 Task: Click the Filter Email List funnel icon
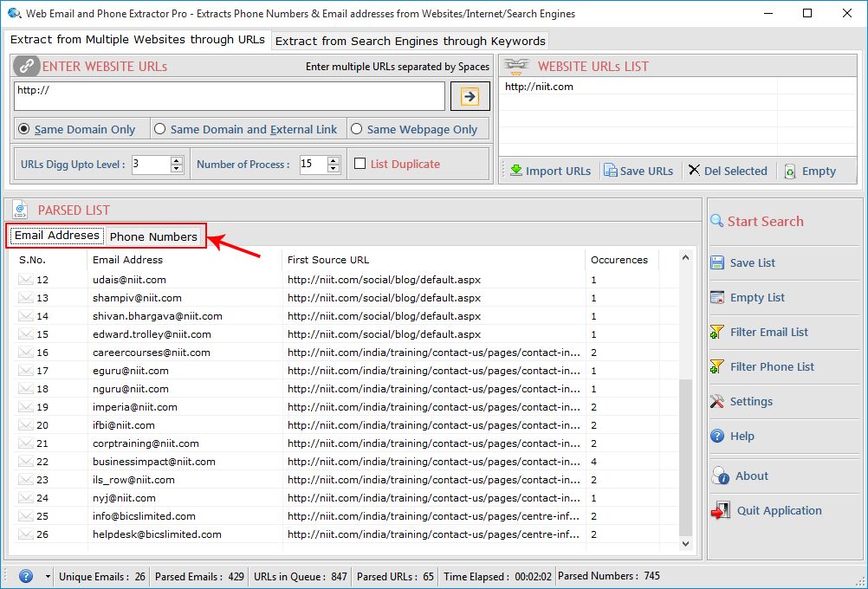click(x=717, y=332)
